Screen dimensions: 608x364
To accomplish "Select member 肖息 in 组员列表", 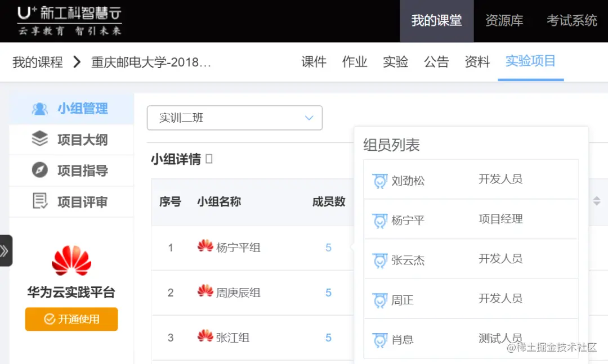I will pyautogui.click(x=403, y=340).
